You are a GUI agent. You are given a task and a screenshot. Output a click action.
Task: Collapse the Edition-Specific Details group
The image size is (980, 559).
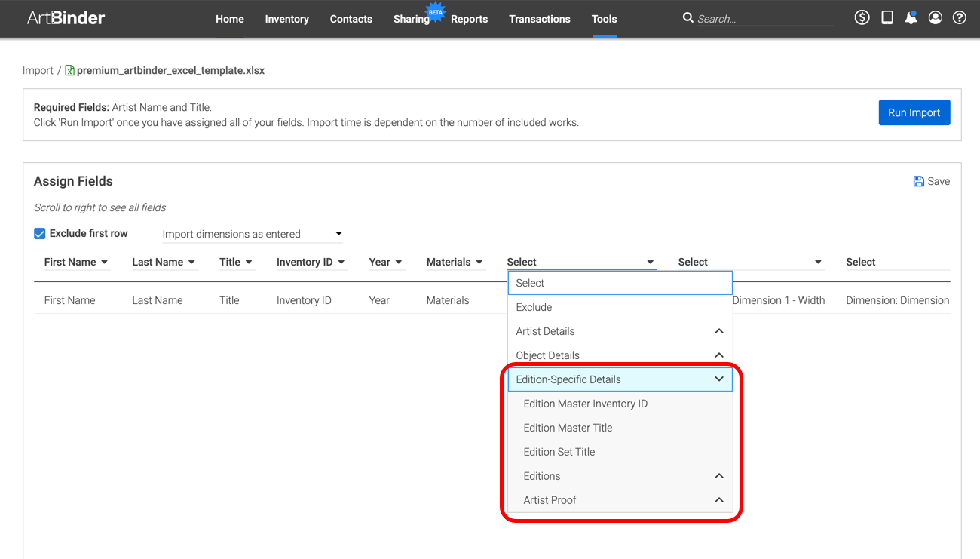click(620, 379)
